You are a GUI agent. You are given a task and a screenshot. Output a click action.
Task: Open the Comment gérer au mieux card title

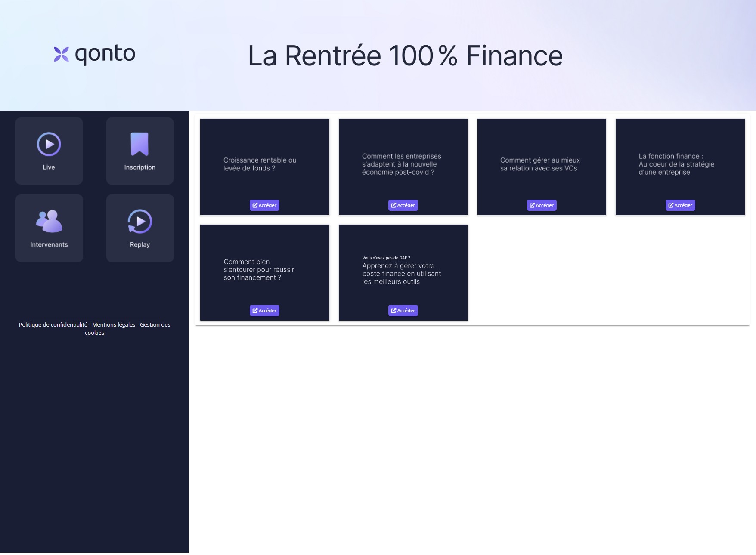click(x=540, y=164)
